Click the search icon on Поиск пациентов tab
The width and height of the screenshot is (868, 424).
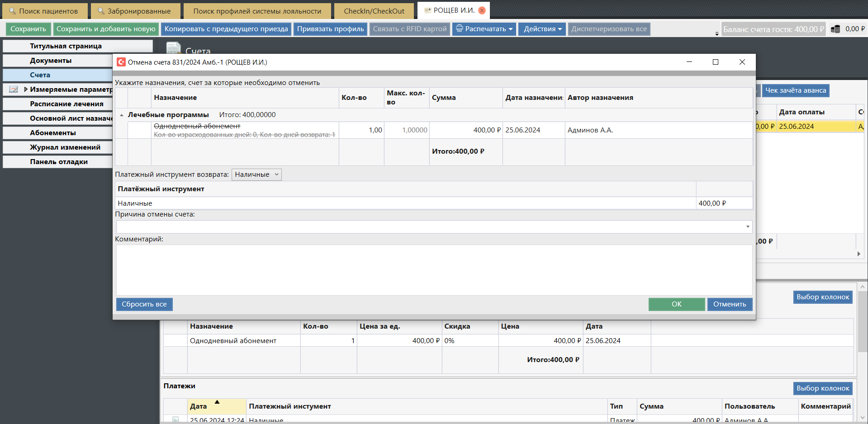(x=12, y=11)
